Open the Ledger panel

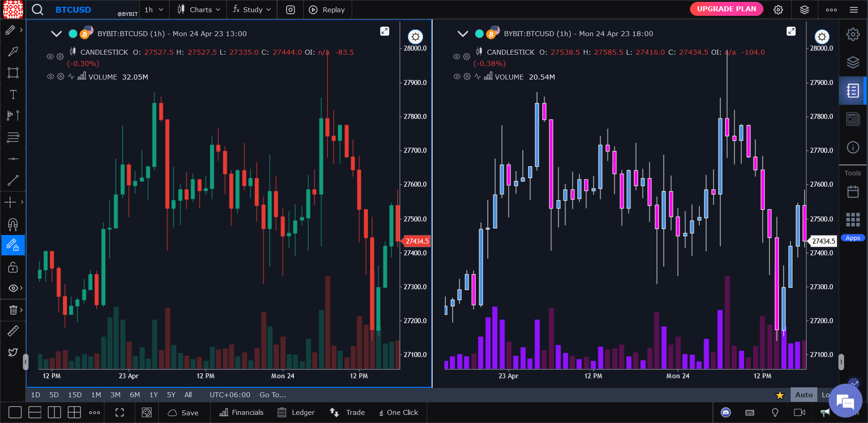(296, 413)
